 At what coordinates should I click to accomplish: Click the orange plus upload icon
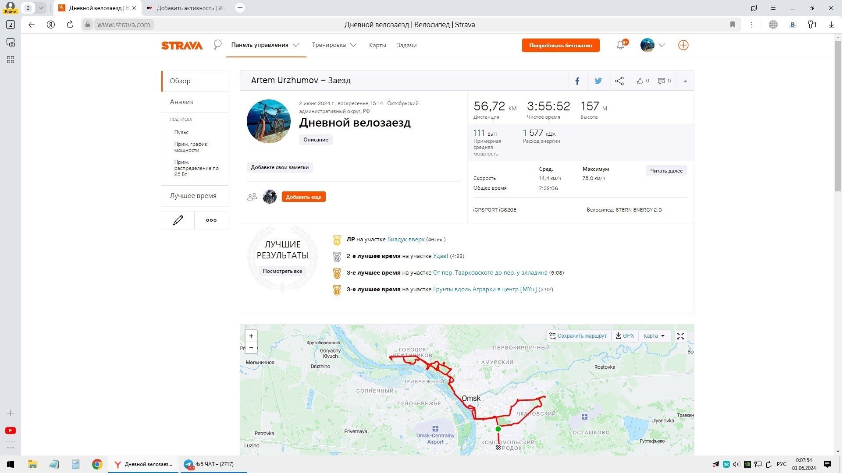pyautogui.click(x=683, y=45)
